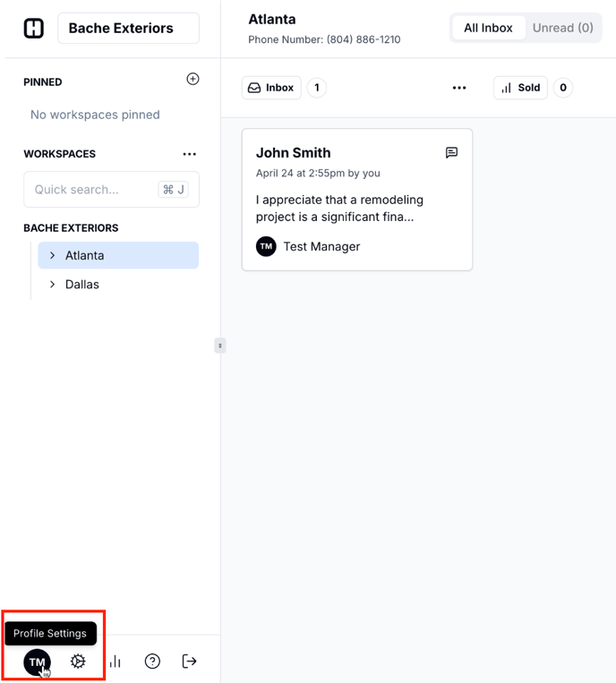
Task: Click the help question mark icon
Action: 152,662
